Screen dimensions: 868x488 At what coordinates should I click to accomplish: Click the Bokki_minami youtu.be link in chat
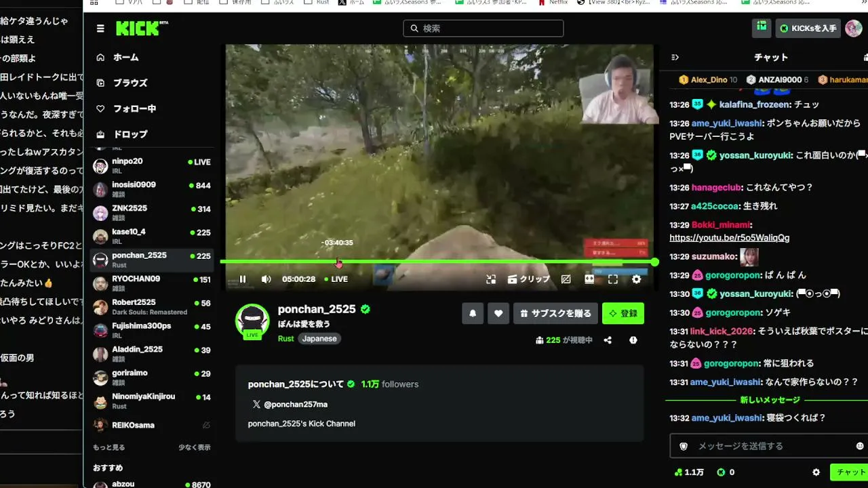pyautogui.click(x=729, y=238)
